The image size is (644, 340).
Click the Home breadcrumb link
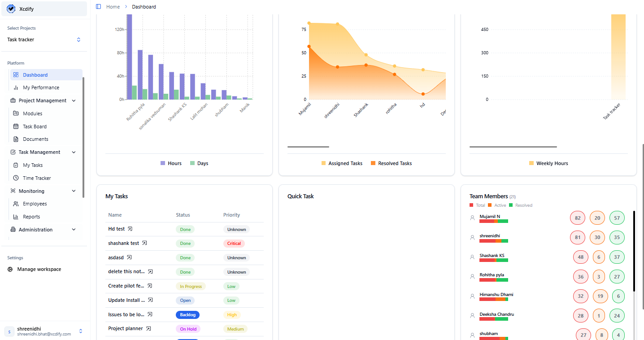tap(113, 7)
